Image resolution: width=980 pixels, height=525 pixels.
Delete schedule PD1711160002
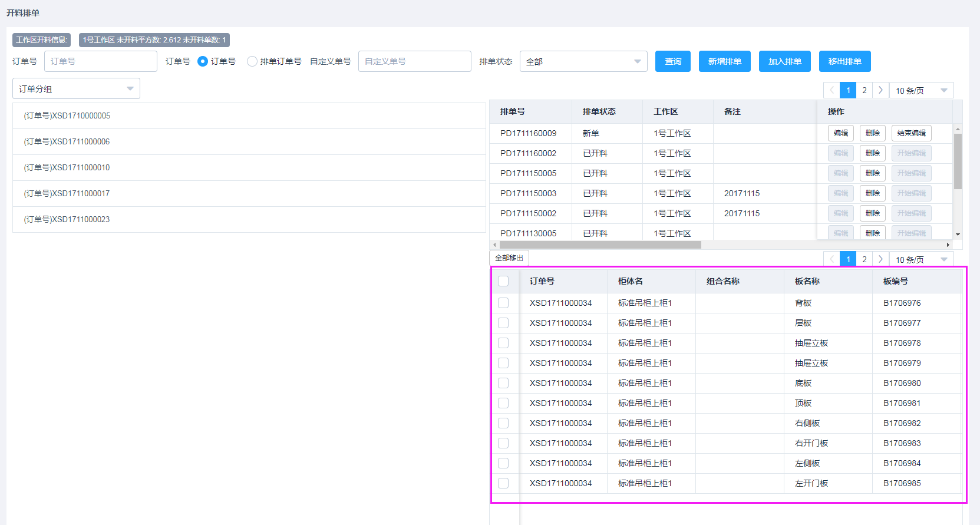873,153
